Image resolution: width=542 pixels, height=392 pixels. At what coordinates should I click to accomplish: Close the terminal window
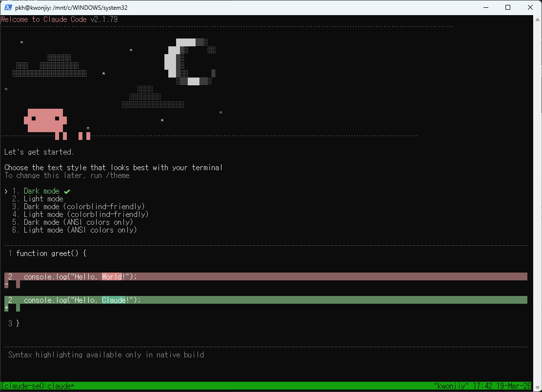[530, 7]
